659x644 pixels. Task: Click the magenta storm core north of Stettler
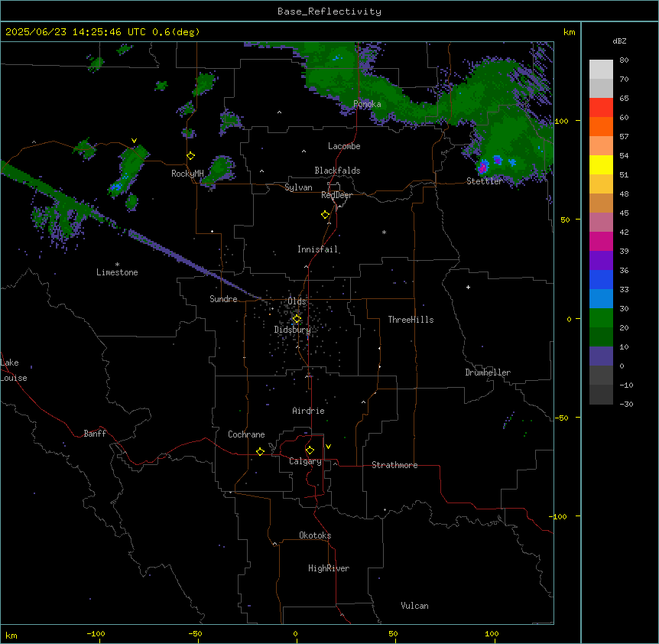coord(482,168)
